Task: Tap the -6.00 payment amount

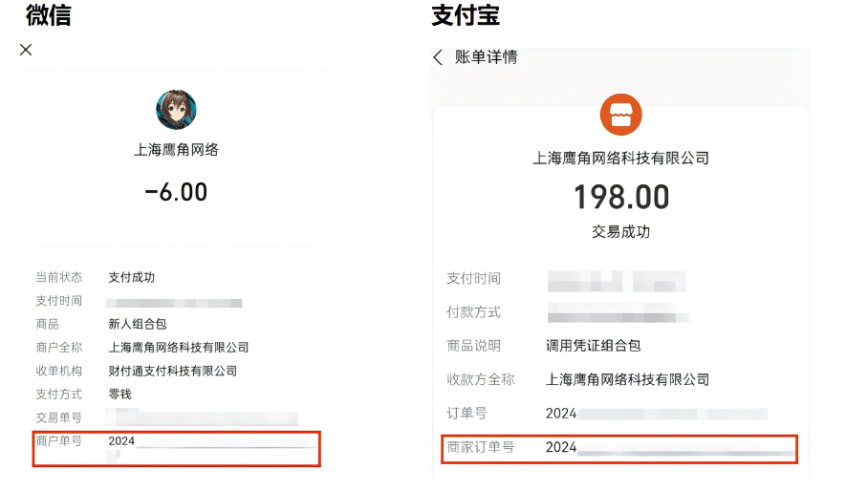Action: 176,192
